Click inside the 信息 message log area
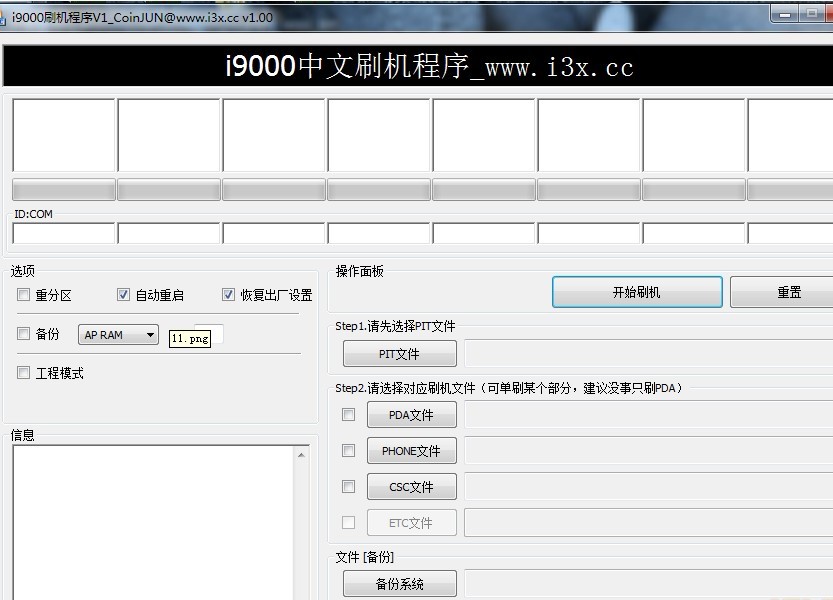 [153, 522]
